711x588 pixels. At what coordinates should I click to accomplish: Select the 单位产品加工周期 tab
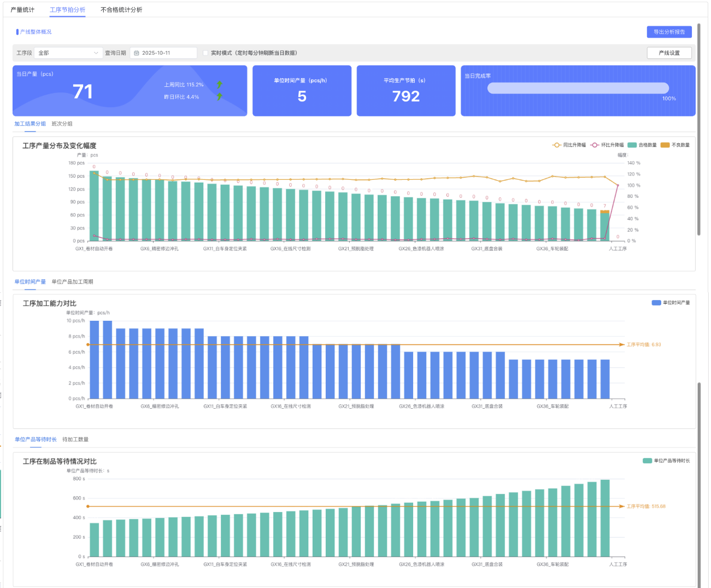72,282
